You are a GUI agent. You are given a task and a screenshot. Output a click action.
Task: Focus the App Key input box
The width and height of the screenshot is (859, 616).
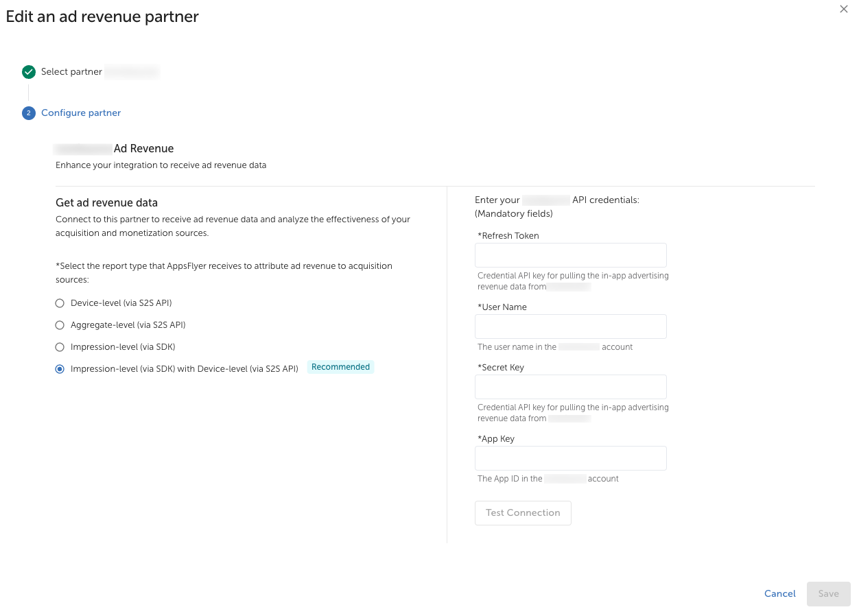pos(570,458)
